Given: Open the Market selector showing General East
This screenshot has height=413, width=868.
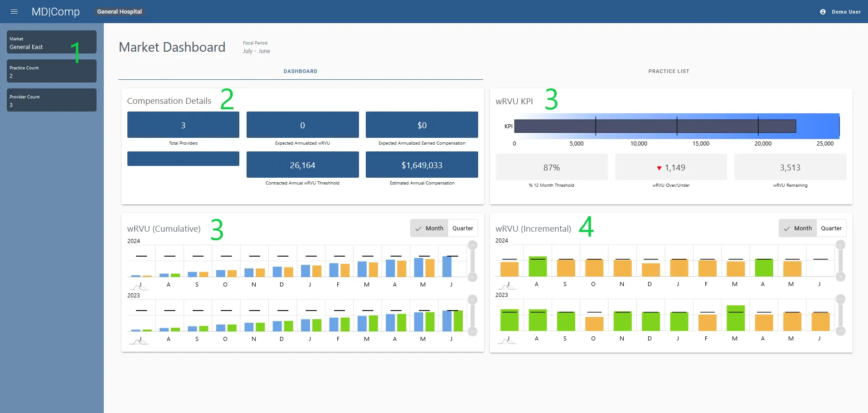Looking at the screenshot, I should tap(51, 42).
